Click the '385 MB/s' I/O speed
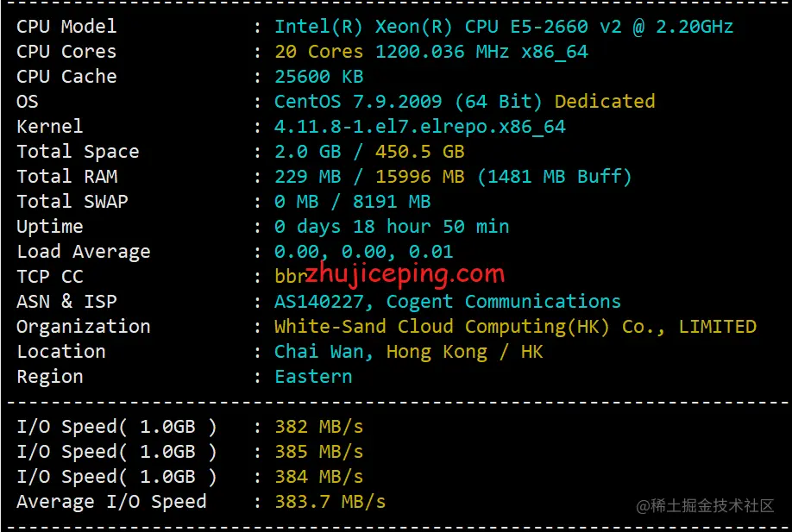The width and height of the screenshot is (792, 532). (x=318, y=452)
